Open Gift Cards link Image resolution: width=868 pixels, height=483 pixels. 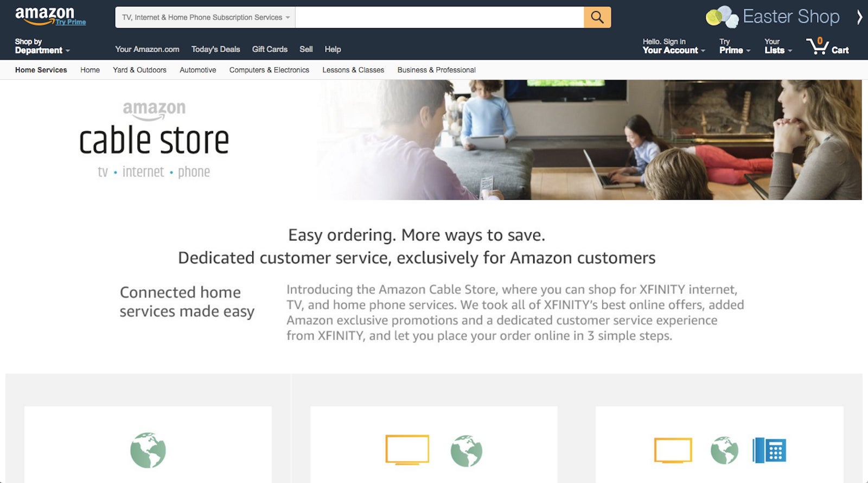(x=270, y=49)
